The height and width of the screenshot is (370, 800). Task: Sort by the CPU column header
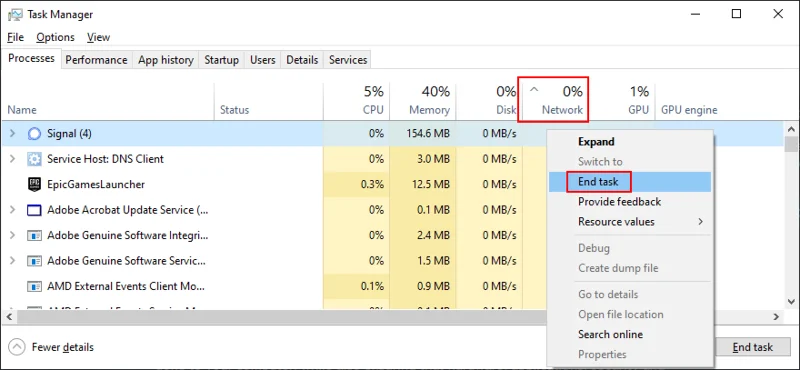(357, 100)
